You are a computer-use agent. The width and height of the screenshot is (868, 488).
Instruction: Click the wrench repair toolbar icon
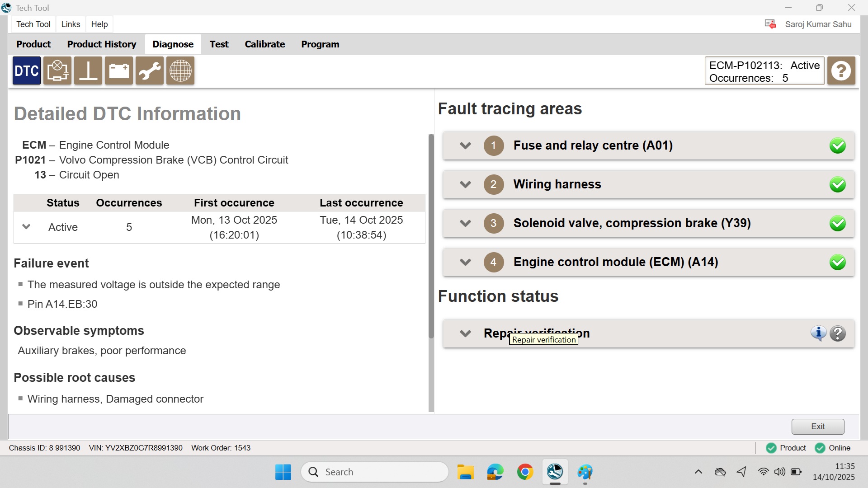[x=150, y=71]
